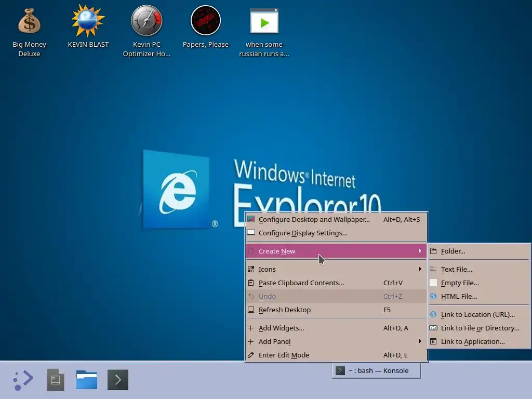Create a new Empty File
Screen dimensions: 532x399
pyautogui.click(x=478, y=283)
